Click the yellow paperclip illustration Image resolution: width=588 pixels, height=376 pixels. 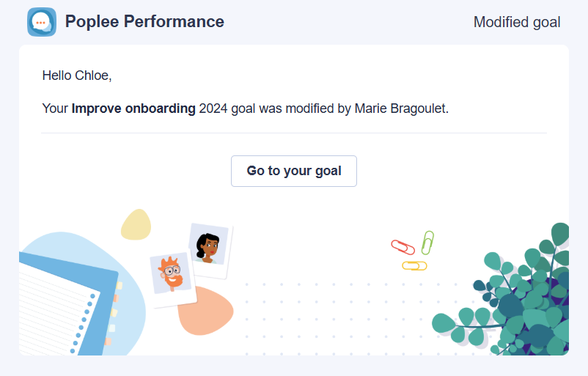point(414,266)
